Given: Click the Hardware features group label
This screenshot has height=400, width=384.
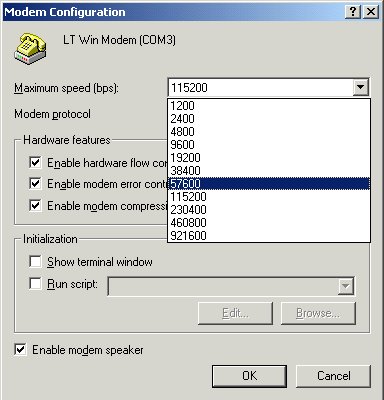Looking at the screenshot, I should (67, 140).
